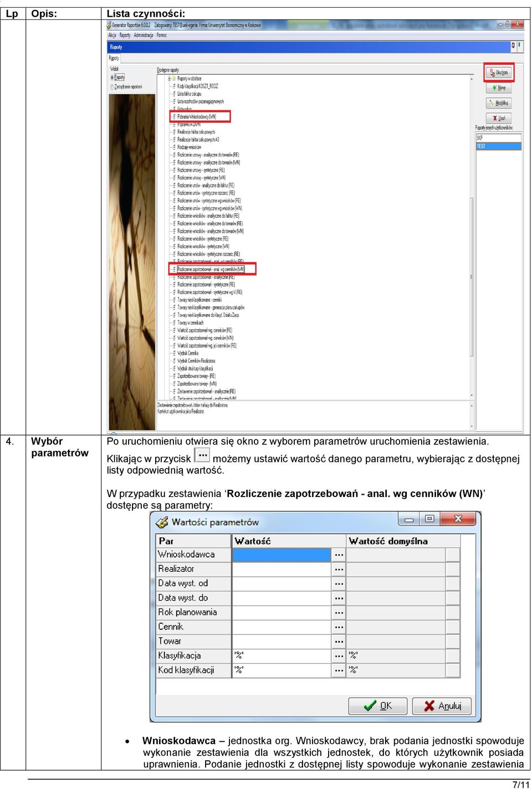Click the OK button with the green checkmark

click(378, 706)
